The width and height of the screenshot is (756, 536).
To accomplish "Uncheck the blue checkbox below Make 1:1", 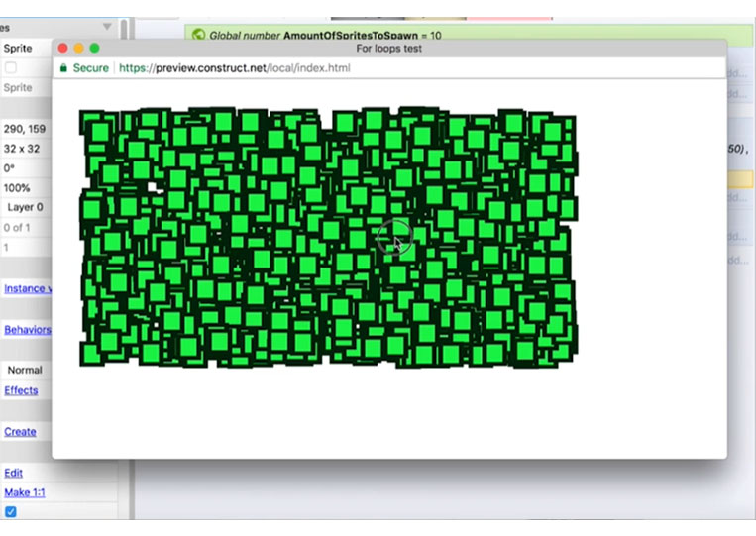I will point(10,511).
